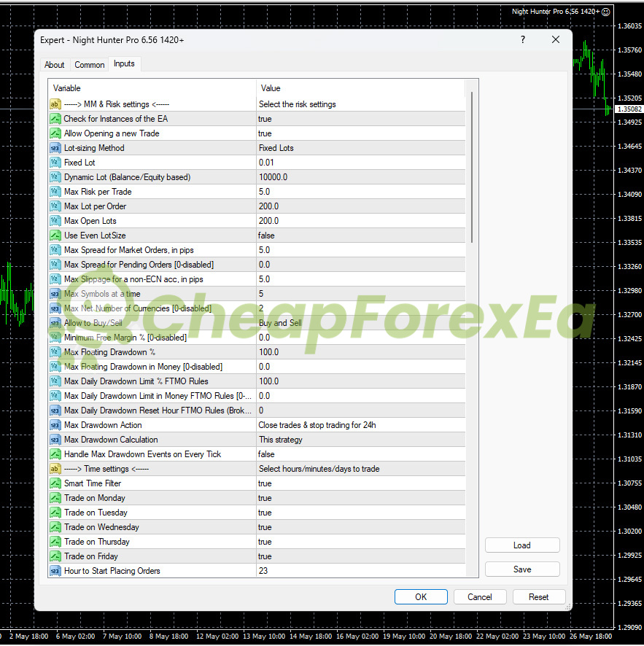Click the Reset button
Image resolution: width=644 pixels, height=646 pixels.
coord(538,597)
